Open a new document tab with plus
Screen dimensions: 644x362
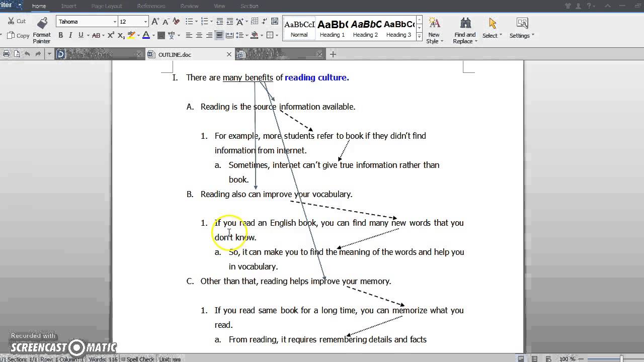333,54
